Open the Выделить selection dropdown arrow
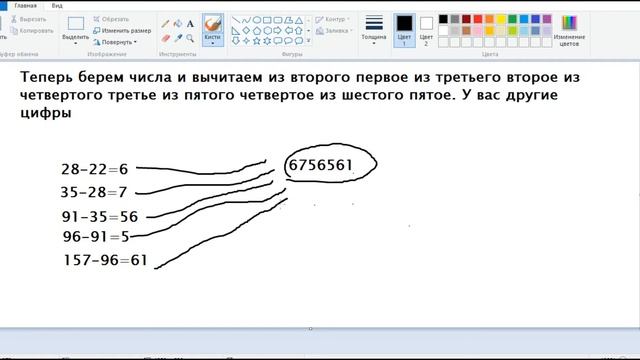 [76, 43]
